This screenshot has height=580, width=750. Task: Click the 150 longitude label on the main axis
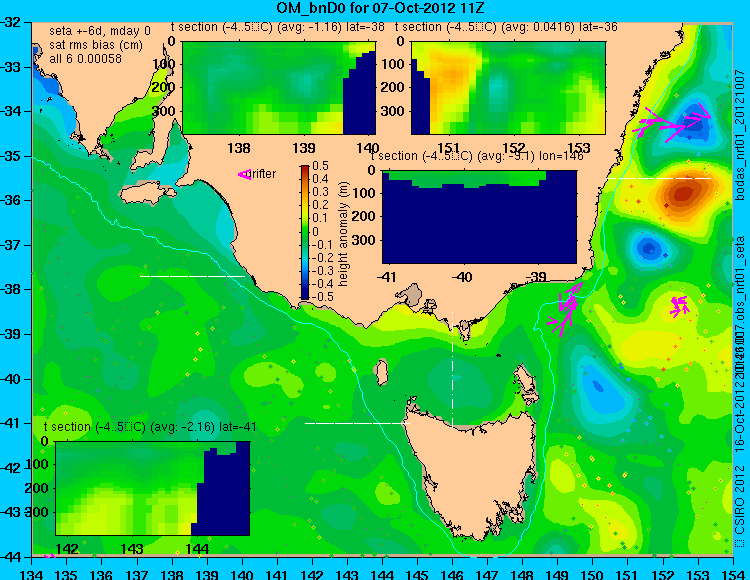pos(592,575)
